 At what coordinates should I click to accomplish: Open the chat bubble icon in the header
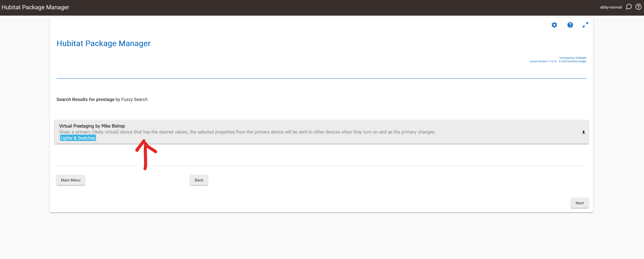click(x=629, y=7)
